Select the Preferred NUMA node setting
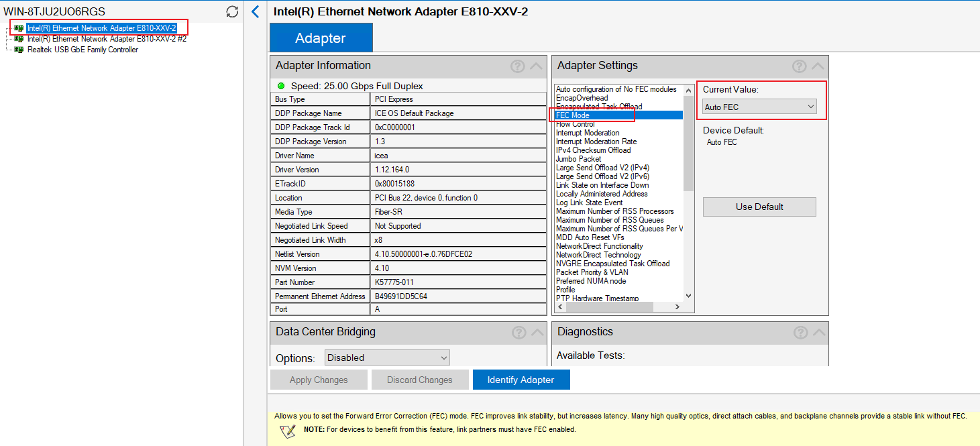 pos(590,281)
